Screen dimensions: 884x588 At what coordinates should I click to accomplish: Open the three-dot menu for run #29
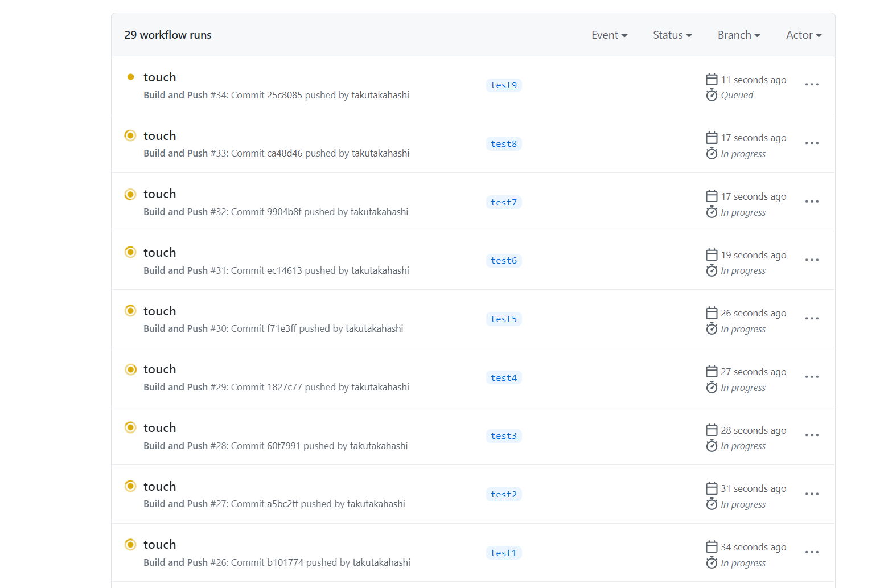[x=812, y=377]
